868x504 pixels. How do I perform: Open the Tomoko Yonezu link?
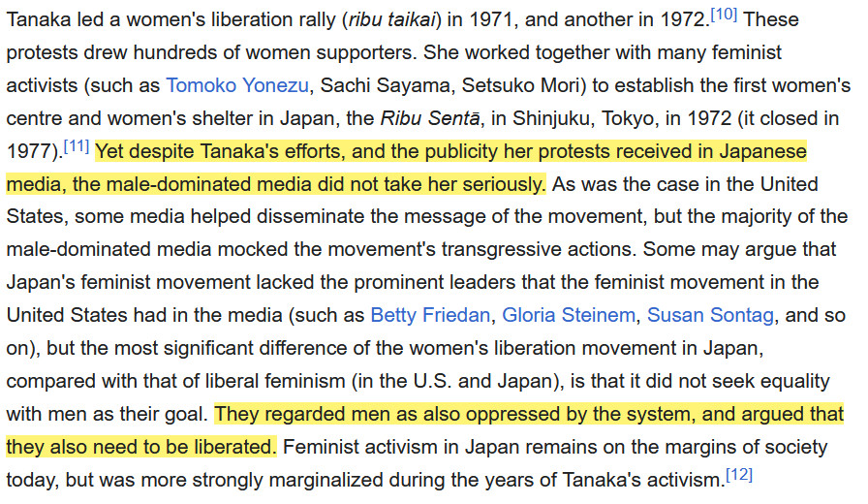click(237, 84)
